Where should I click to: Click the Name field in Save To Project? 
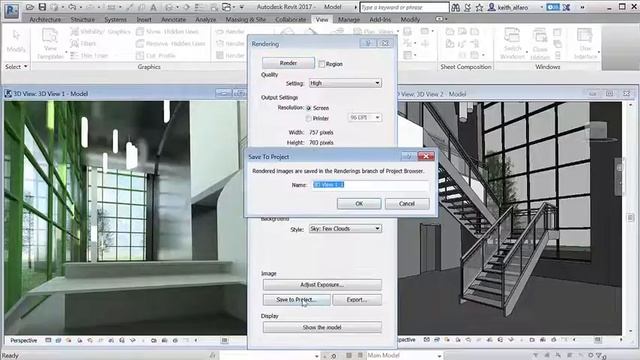pos(371,185)
